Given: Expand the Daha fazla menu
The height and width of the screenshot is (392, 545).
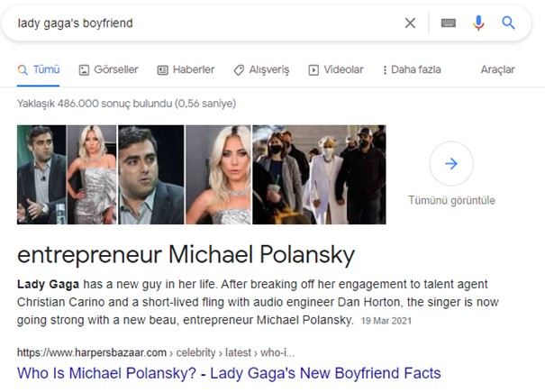Looking at the screenshot, I should pyautogui.click(x=412, y=69).
